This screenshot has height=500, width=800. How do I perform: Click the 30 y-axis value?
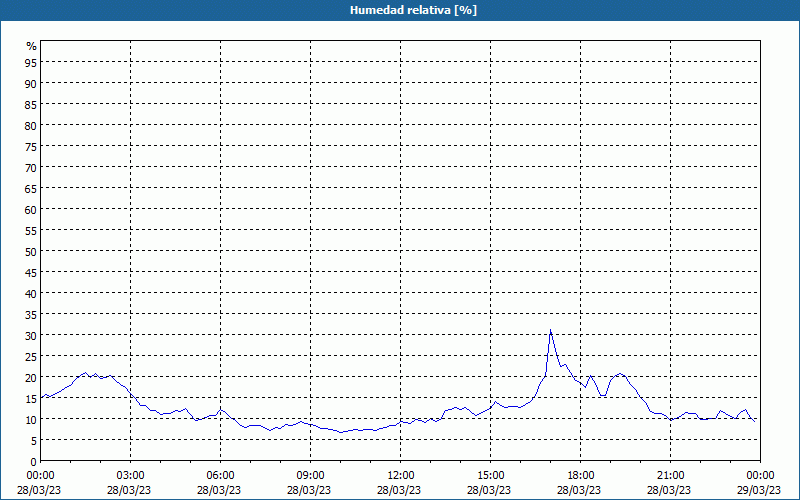tap(31, 336)
